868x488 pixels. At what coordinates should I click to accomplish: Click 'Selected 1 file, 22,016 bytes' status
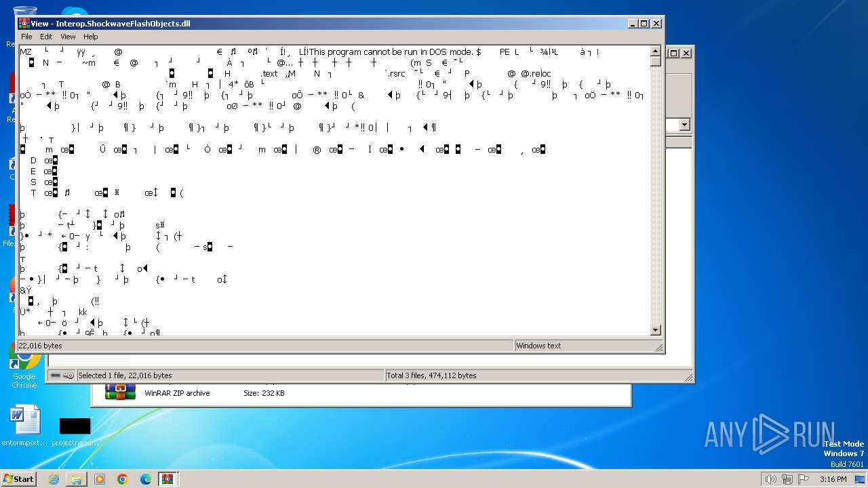pos(125,375)
